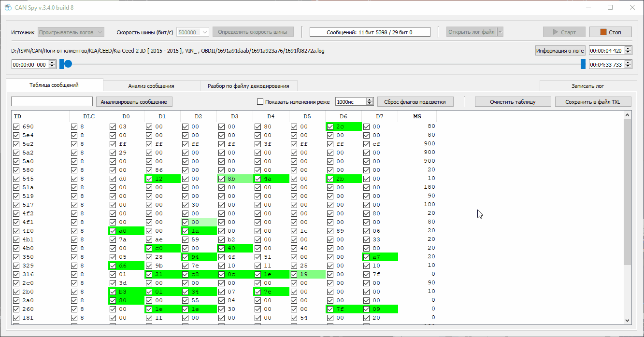Click the Старт play button
The height and width of the screenshot is (337, 644).
coord(564,32)
